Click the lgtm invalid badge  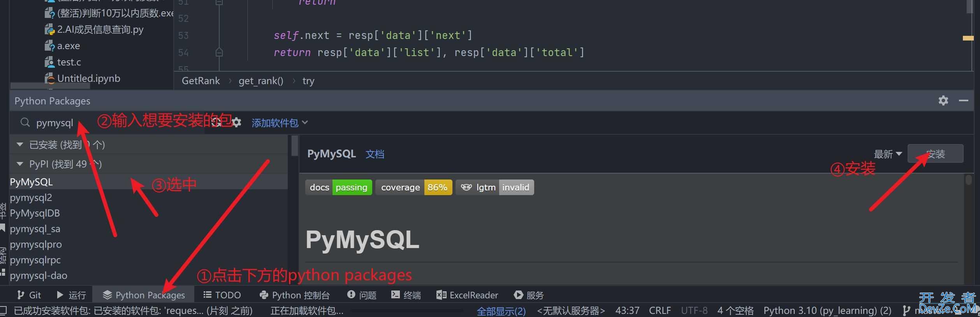click(494, 187)
